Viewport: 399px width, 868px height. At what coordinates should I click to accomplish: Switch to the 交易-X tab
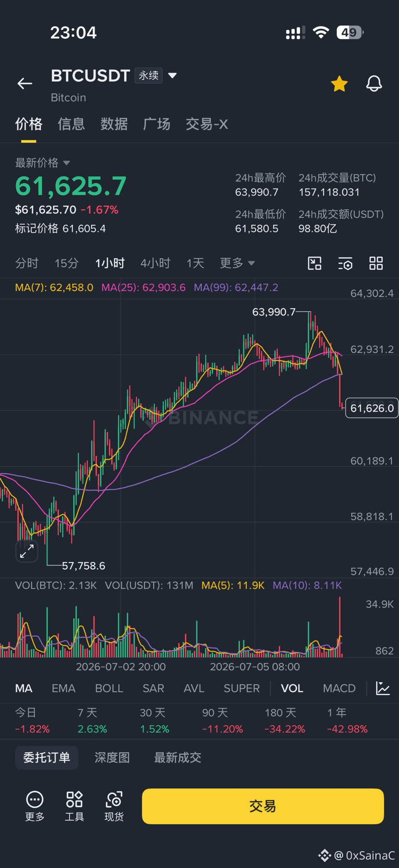pos(207,124)
